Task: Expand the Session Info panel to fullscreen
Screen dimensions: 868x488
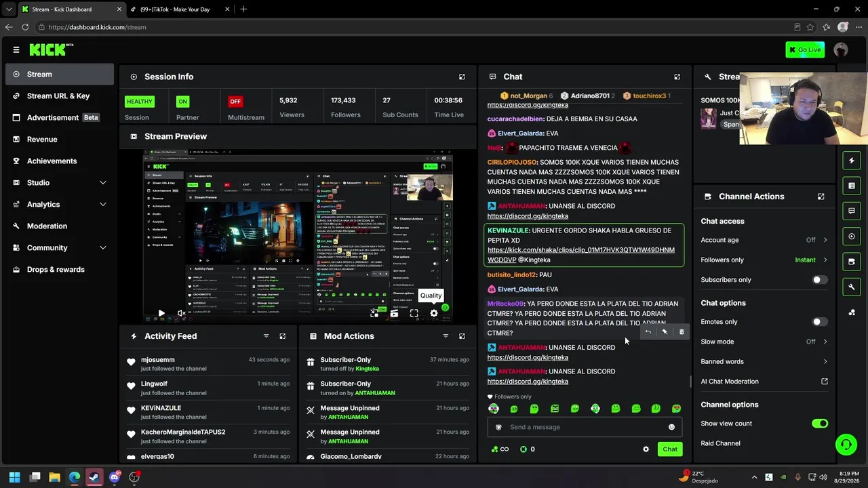Action: (x=462, y=77)
